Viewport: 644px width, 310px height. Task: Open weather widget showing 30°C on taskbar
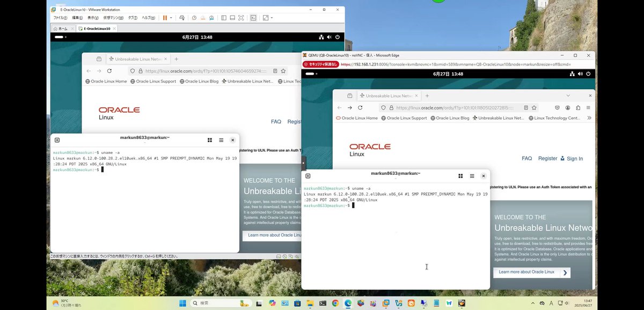[67, 303]
